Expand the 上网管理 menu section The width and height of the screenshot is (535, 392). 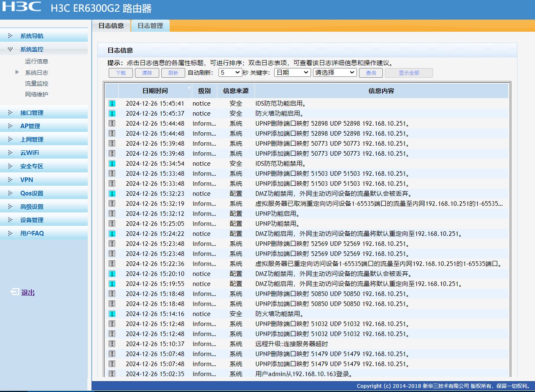tap(44, 139)
